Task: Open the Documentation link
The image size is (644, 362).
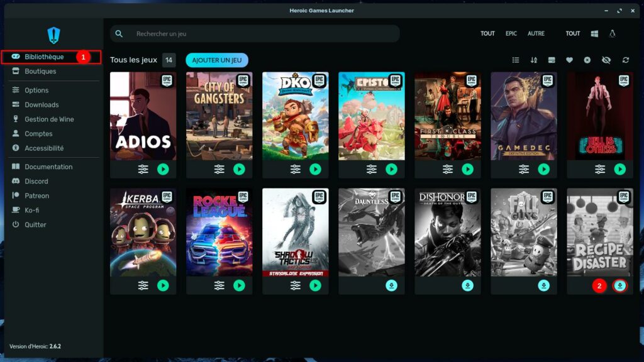Action: [x=48, y=167]
